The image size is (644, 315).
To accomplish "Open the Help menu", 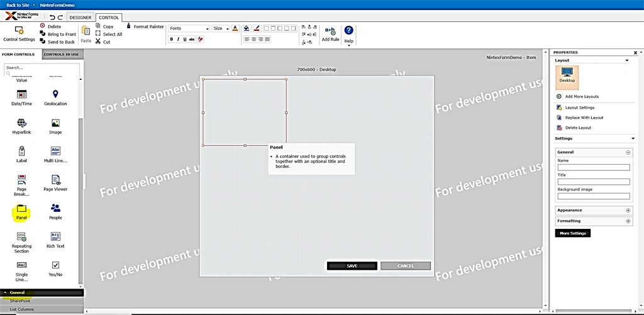I will pos(348,35).
